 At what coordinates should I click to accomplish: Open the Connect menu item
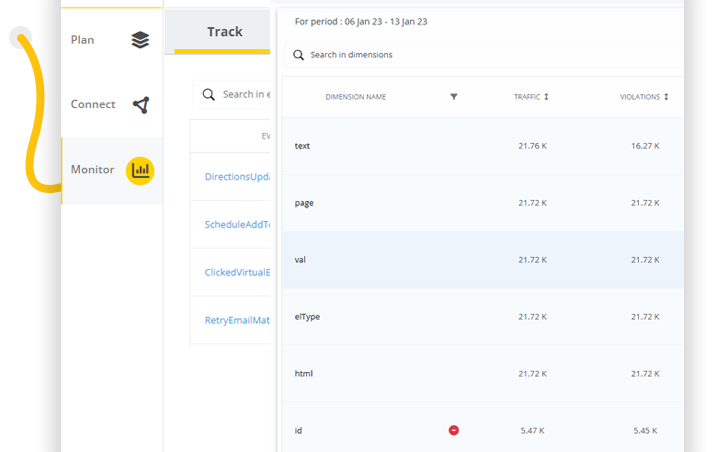(x=93, y=105)
